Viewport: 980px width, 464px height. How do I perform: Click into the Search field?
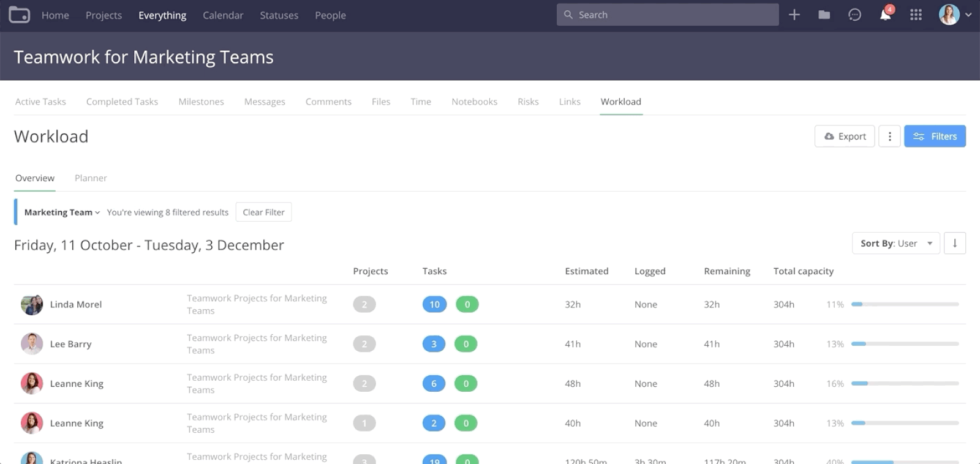(668, 15)
